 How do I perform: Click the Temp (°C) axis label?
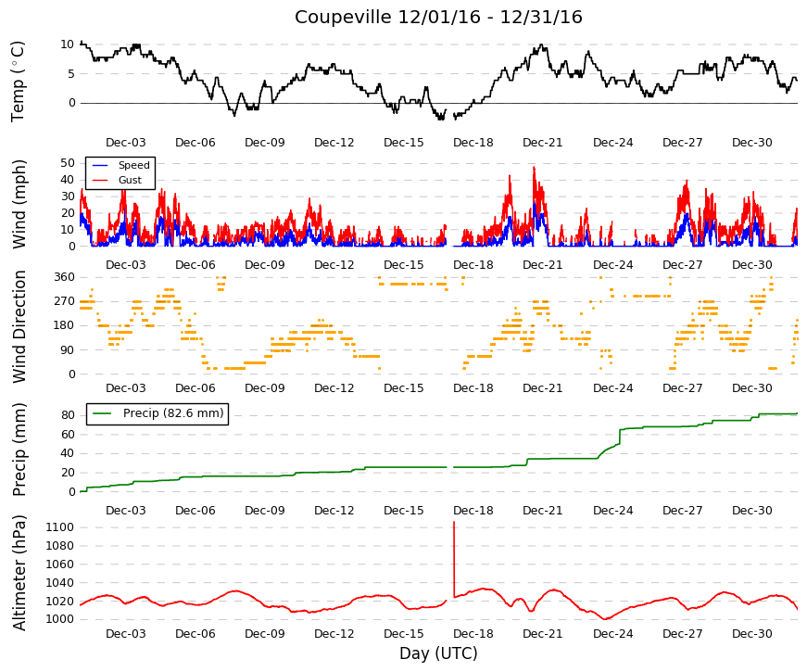[x=18, y=82]
